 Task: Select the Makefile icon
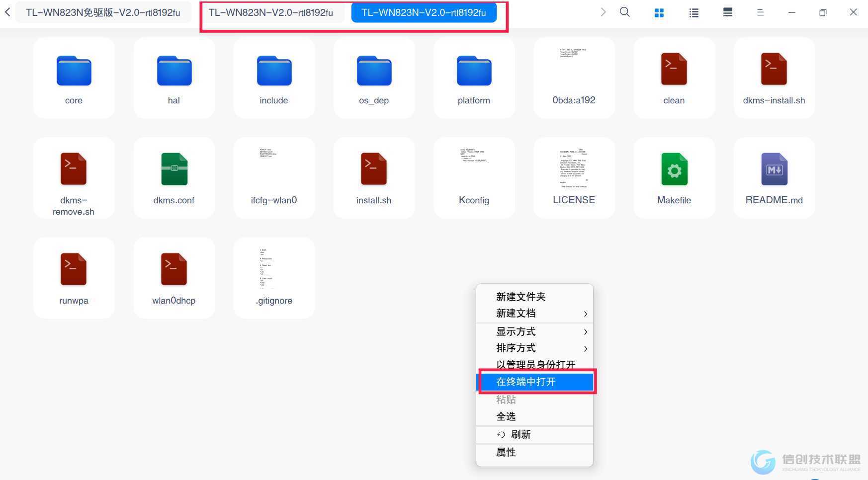674,169
